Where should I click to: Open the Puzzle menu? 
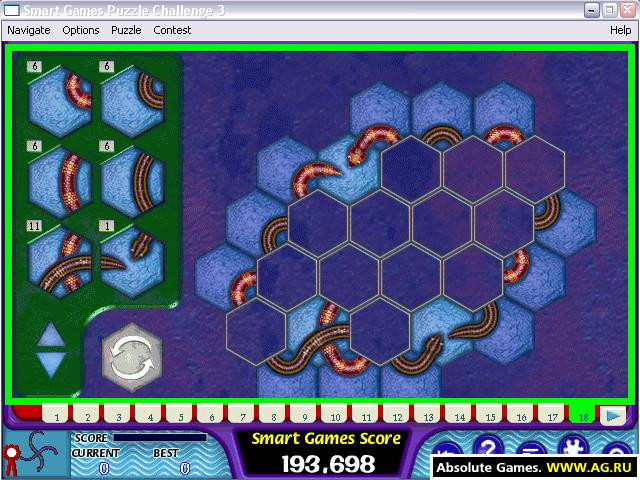126,30
